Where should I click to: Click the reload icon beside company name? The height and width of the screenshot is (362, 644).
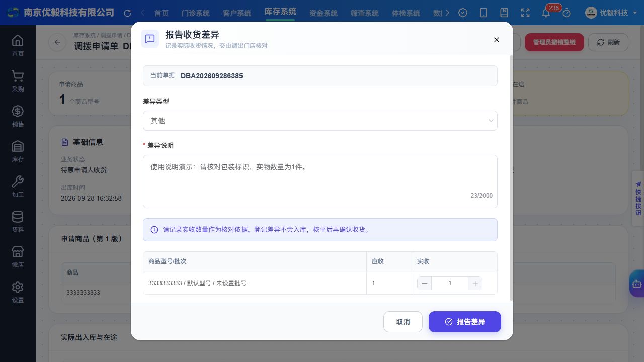[127, 13]
